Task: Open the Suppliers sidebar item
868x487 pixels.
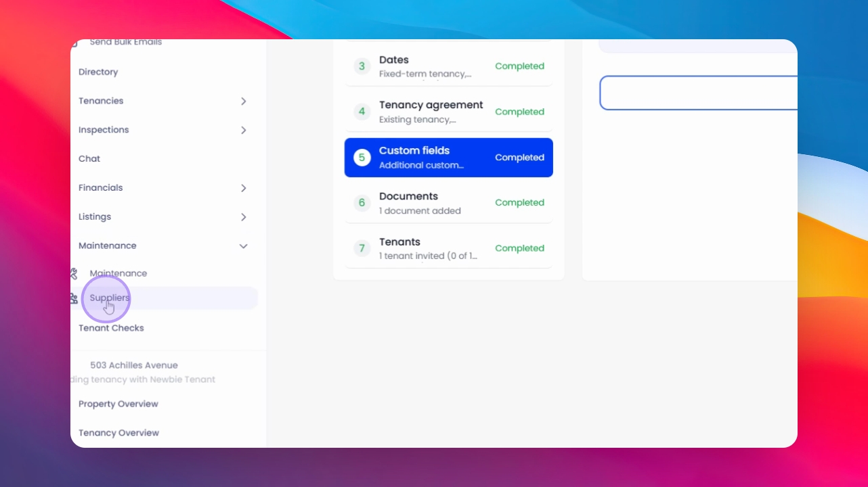Action: [165, 298]
